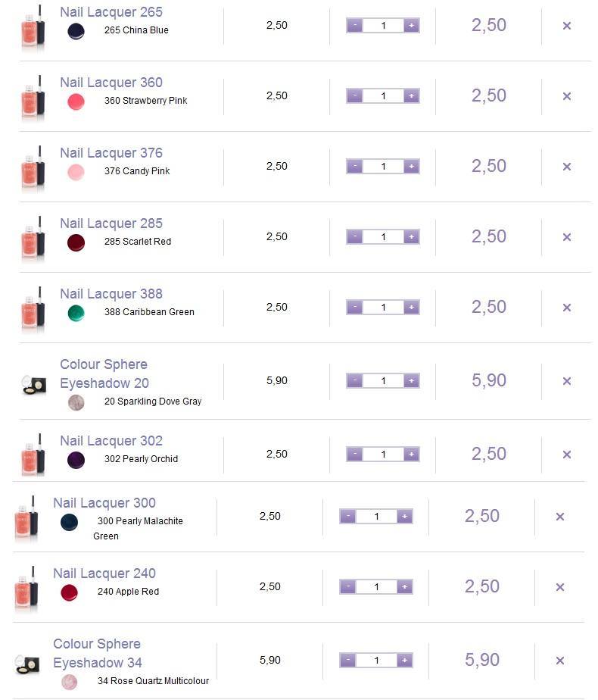The image size is (598, 700).
Task: Increase quantity of Nail Lacquer 360
Action: point(411,96)
